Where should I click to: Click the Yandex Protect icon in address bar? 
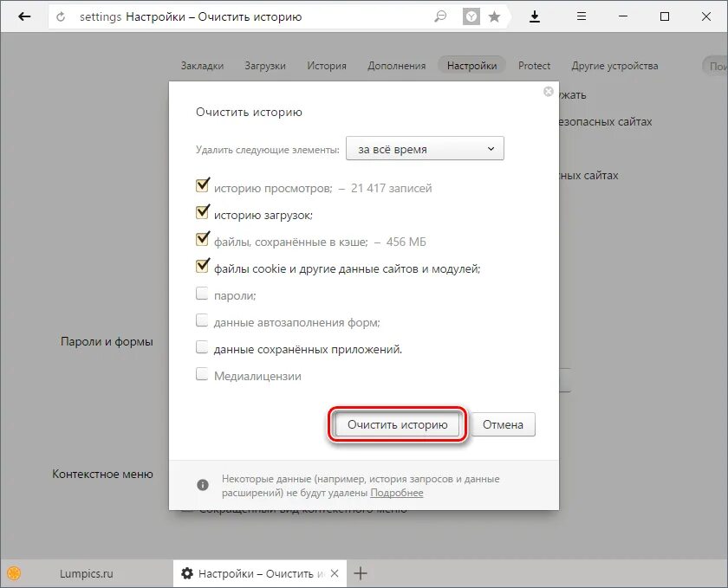[471, 17]
